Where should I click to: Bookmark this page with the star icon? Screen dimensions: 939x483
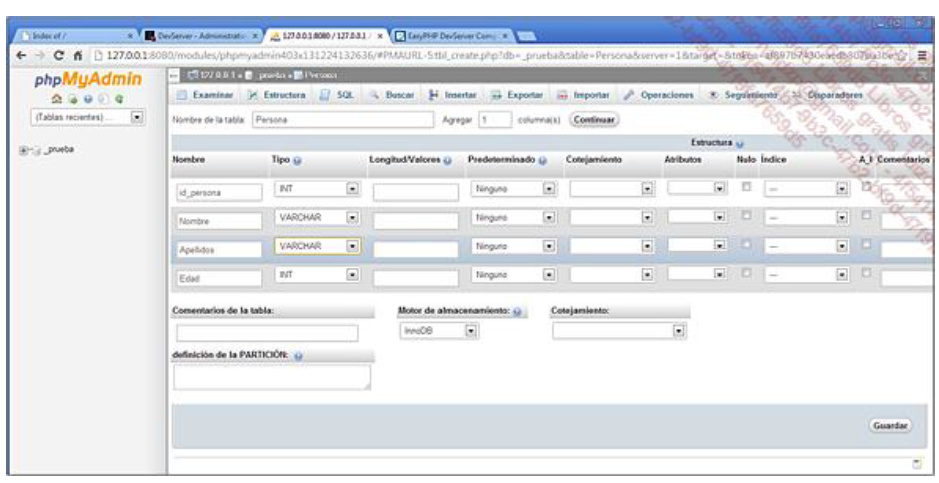click(x=902, y=56)
